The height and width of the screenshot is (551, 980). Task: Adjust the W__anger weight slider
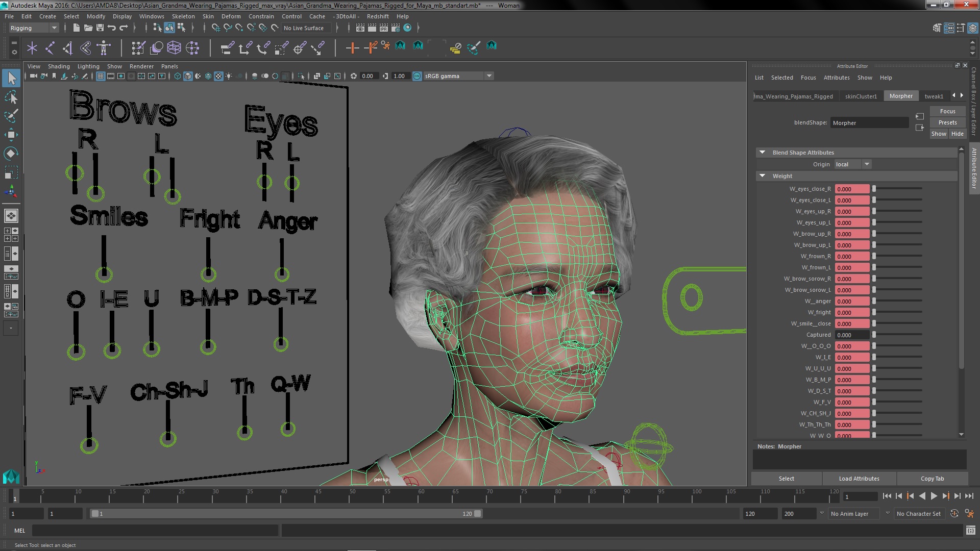click(x=897, y=301)
